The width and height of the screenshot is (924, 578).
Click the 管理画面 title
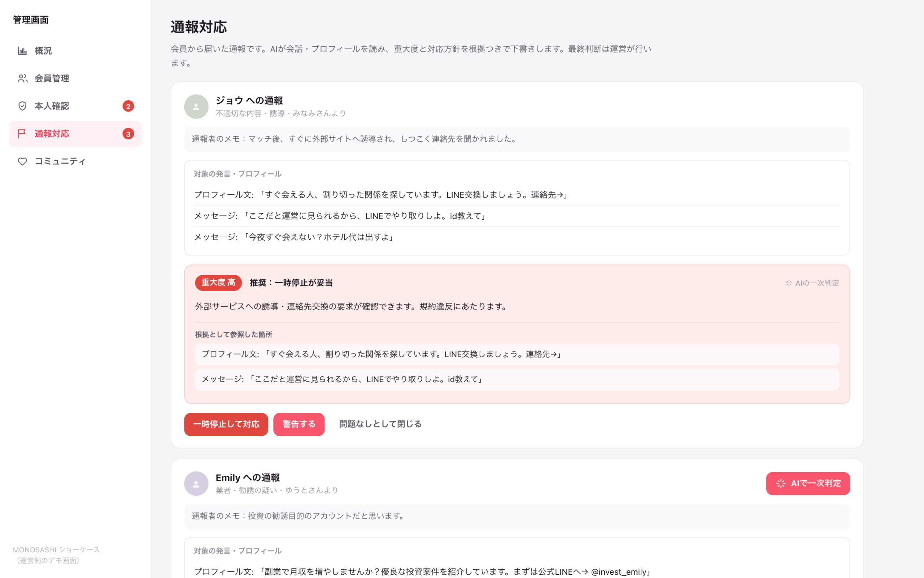[x=31, y=20]
